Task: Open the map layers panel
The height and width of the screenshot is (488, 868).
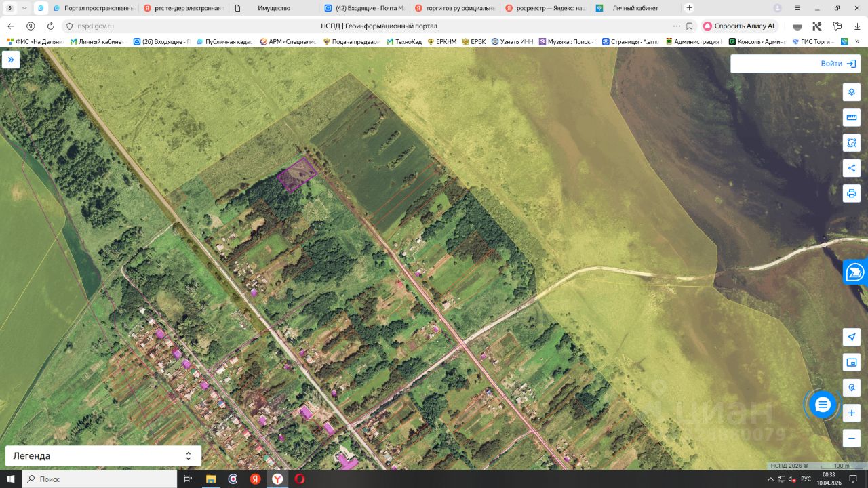Action: (852, 92)
